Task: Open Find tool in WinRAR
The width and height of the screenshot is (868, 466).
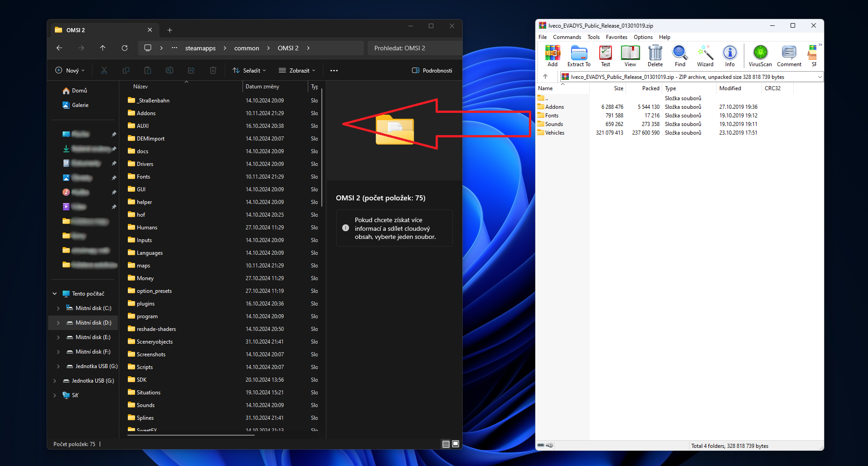Action: [680, 56]
